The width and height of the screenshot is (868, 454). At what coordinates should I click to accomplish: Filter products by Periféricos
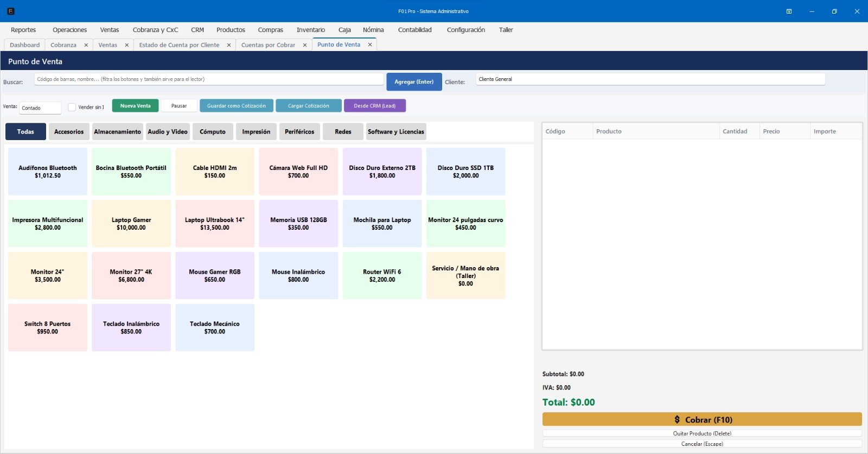[299, 131]
